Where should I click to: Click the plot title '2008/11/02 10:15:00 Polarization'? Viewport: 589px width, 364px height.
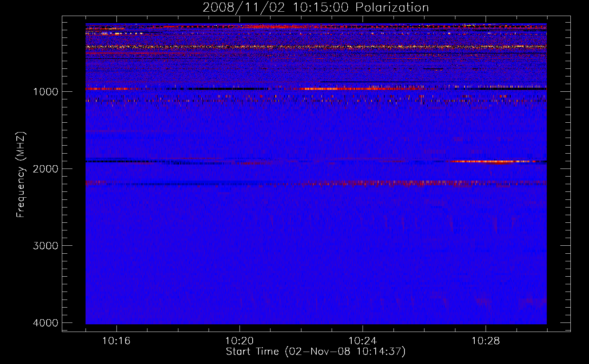pos(316,8)
